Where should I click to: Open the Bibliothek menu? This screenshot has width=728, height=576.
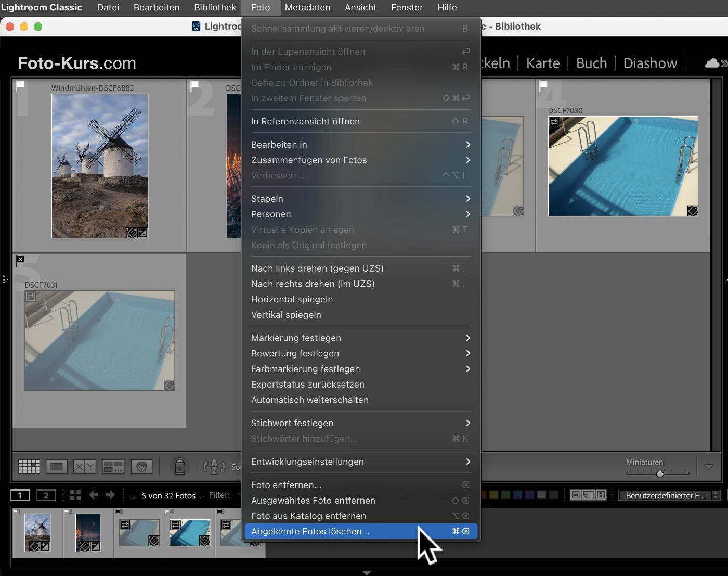pos(215,7)
